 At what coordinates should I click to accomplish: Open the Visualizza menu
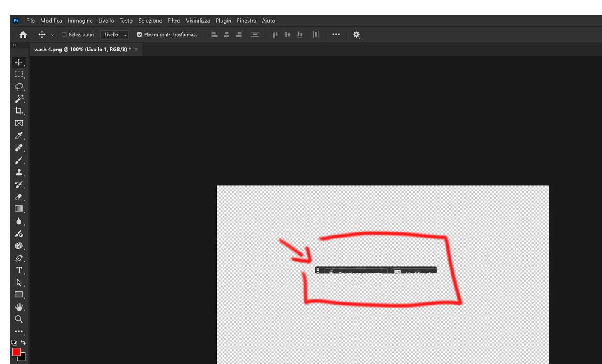(x=198, y=21)
